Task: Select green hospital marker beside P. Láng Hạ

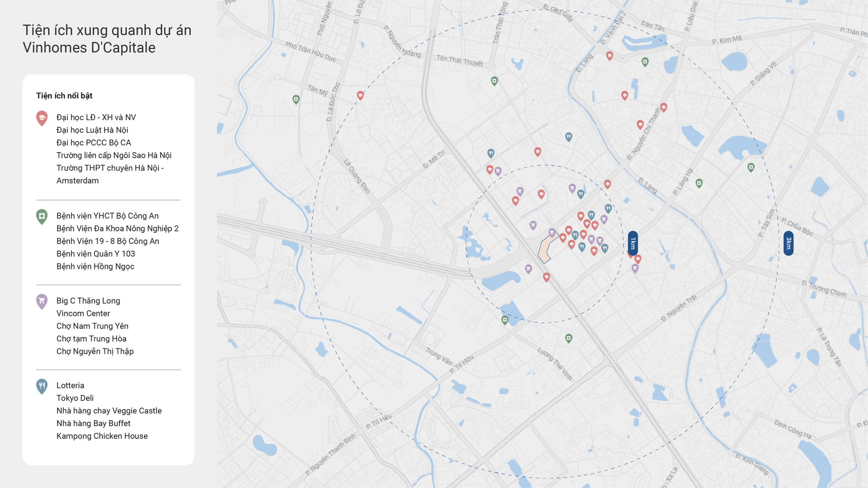Action: (x=699, y=183)
